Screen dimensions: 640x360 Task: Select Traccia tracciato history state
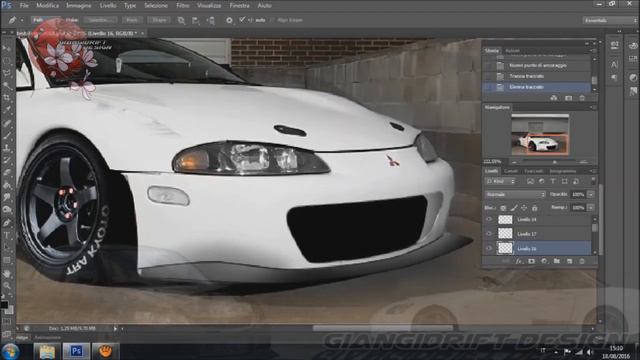coord(537,76)
